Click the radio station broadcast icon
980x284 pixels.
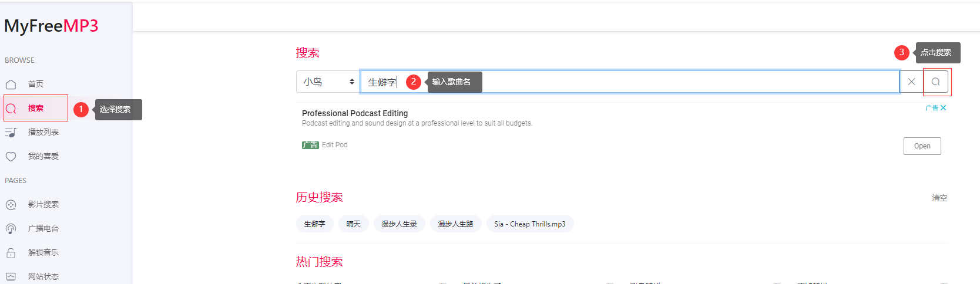pos(11,229)
